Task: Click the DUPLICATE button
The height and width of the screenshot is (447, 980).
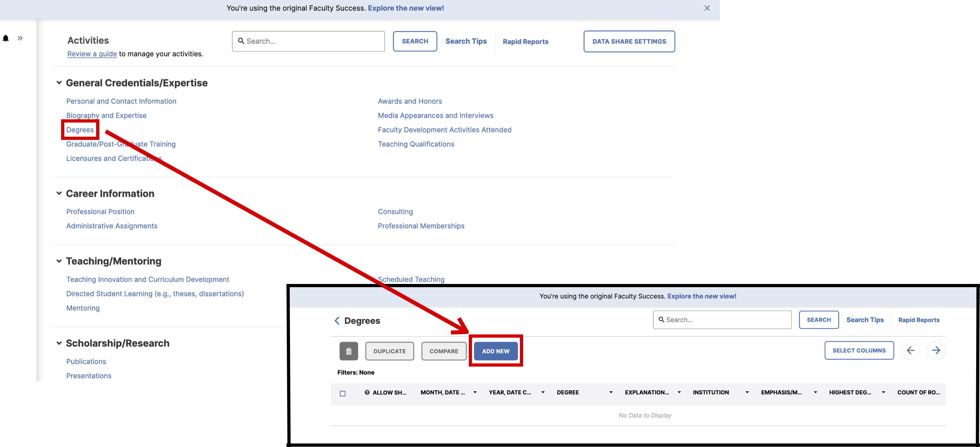Action: point(390,351)
